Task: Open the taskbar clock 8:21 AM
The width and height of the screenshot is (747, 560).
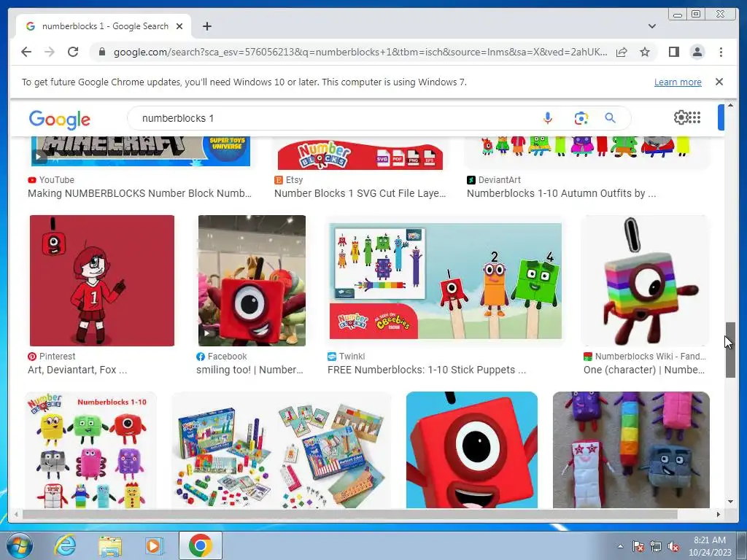Action: click(709, 546)
